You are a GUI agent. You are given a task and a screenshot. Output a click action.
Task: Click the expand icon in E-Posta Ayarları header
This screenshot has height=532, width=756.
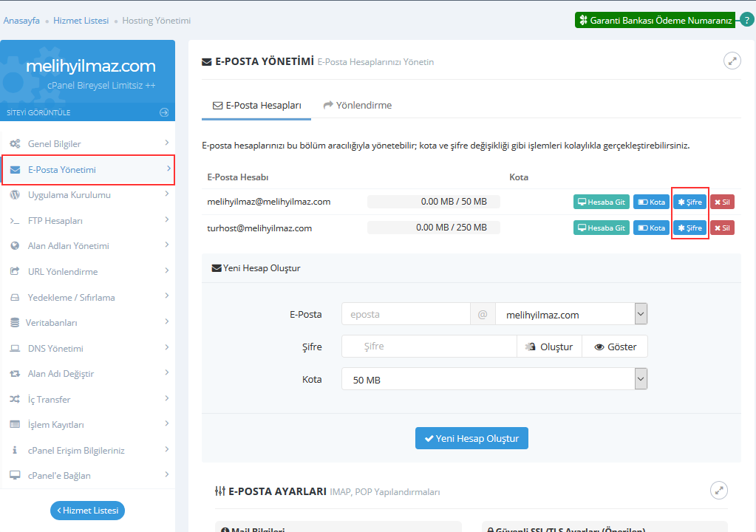pos(718,490)
